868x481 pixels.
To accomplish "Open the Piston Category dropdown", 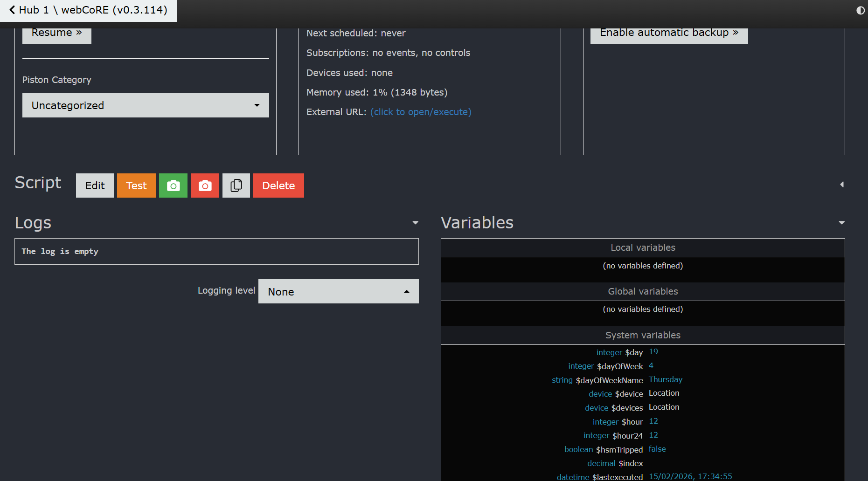I will (146, 105).
